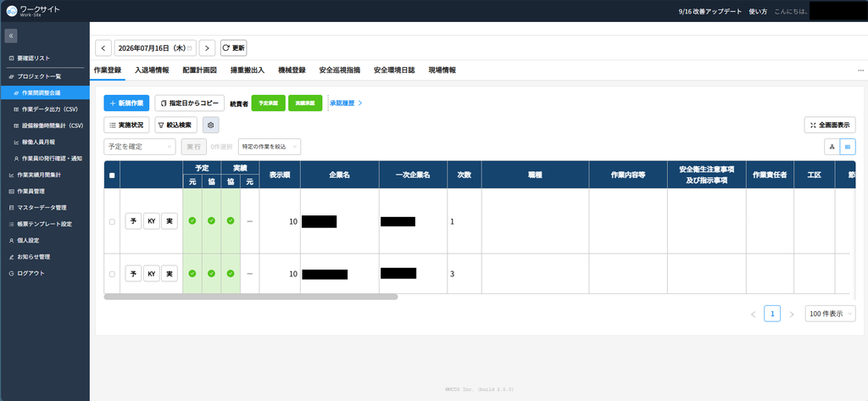Image resolution: width=868 pixels, height=401 pixels.
Task: Check the first row's selection checkbox
Action: point(112,221)
